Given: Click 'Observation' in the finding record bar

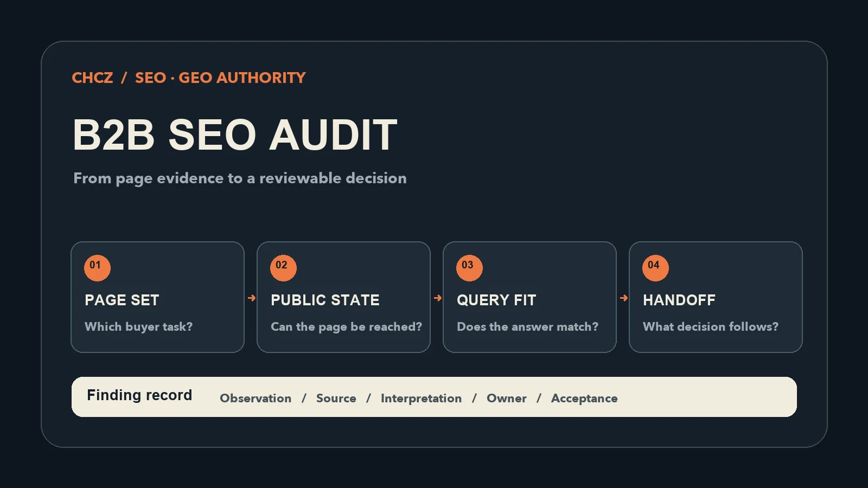Looking at the screenshot, I should coord(256,398).
